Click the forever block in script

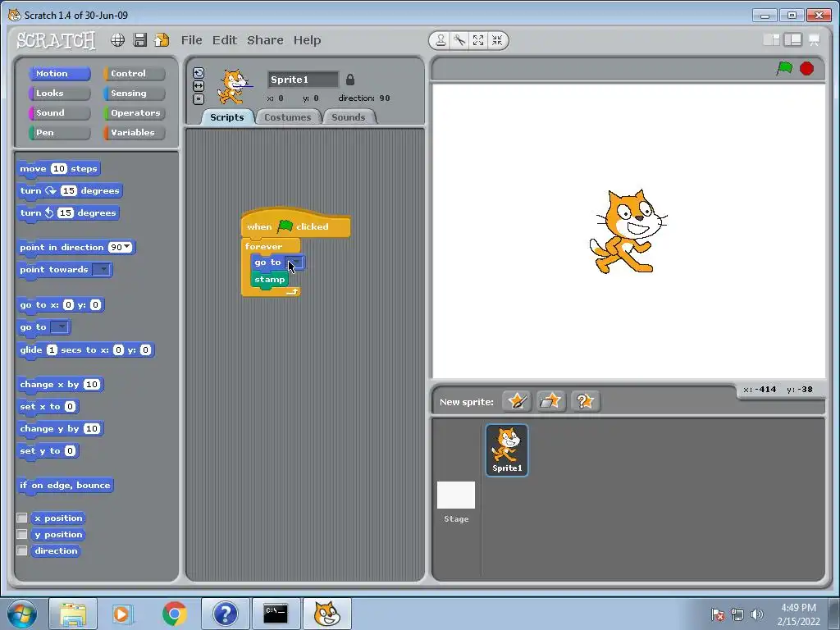click(x=263, y=246)
